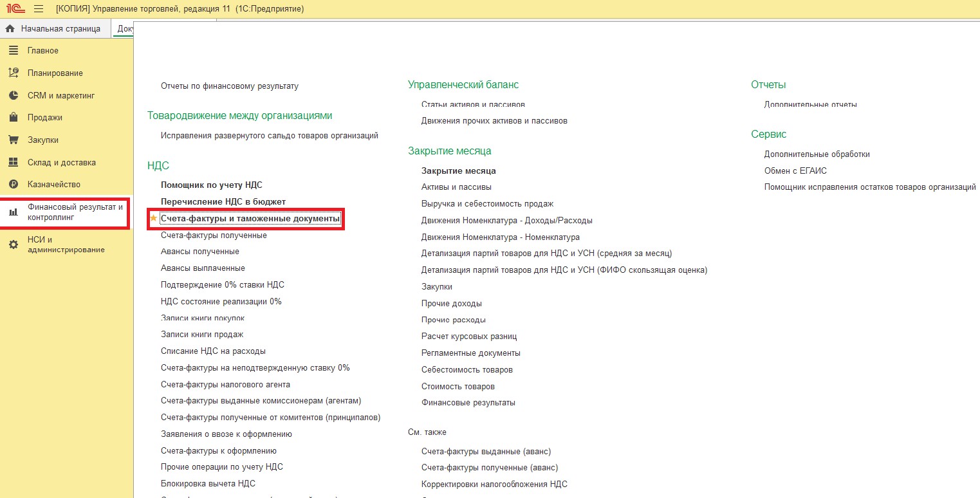Open Счета-фактуры на неподтвержденную ставку 0%

[255, 367]
